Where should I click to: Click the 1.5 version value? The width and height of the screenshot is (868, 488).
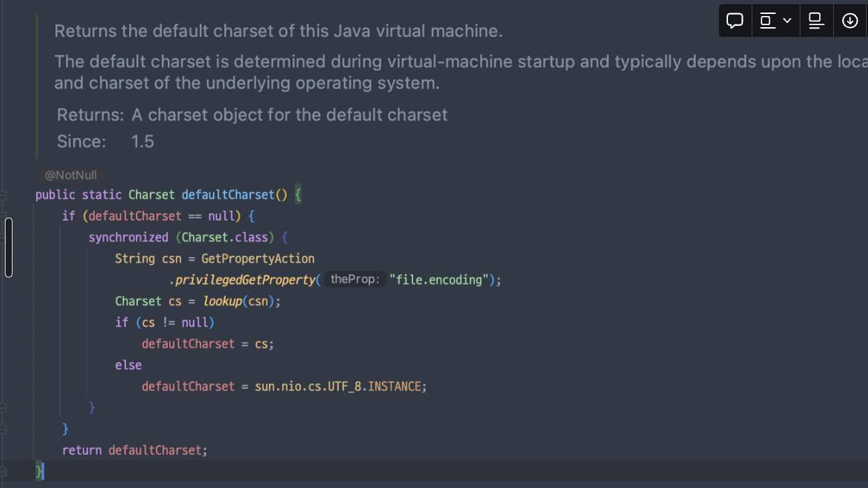143,142
